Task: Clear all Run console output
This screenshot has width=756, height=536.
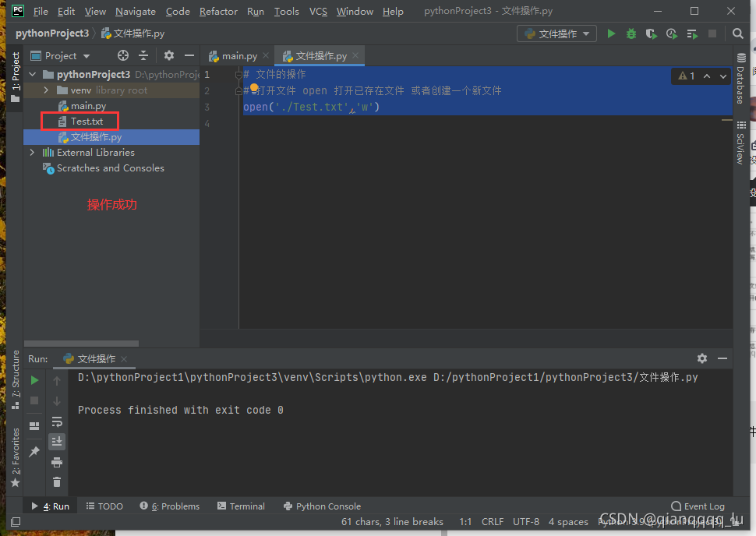Action: tap(57, 482)
